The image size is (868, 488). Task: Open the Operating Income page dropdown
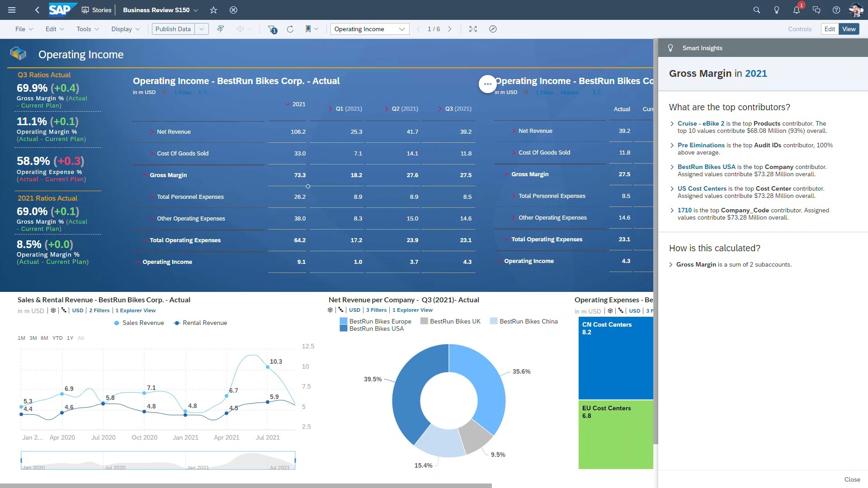tap(369, 29)
